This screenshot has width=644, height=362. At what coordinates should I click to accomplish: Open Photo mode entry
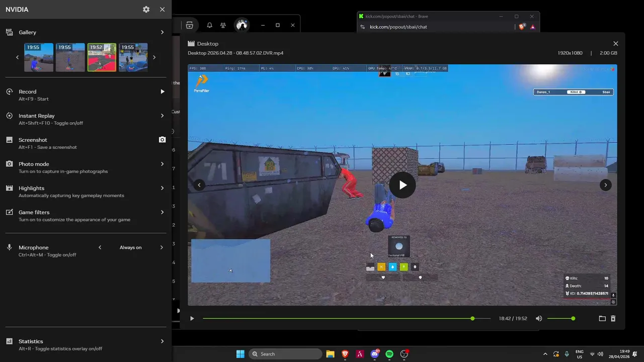tap(86, 167)
